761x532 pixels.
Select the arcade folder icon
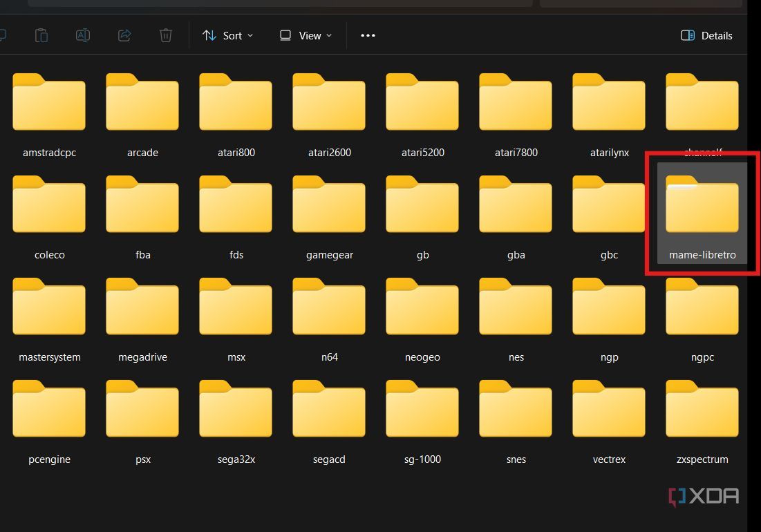click(142, 102)
